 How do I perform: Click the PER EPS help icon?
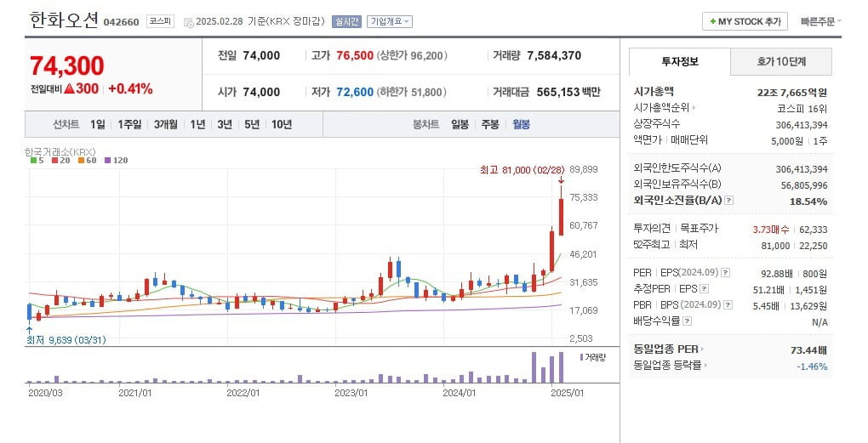pyautogui.click(x=725, y=273)
